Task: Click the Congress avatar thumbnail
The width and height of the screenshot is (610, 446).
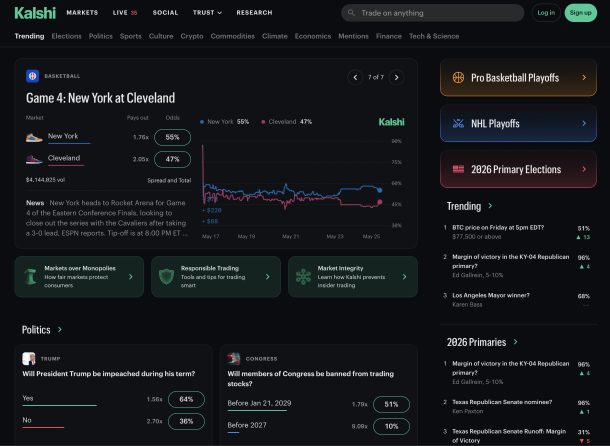Action: (x=234, y=358)
